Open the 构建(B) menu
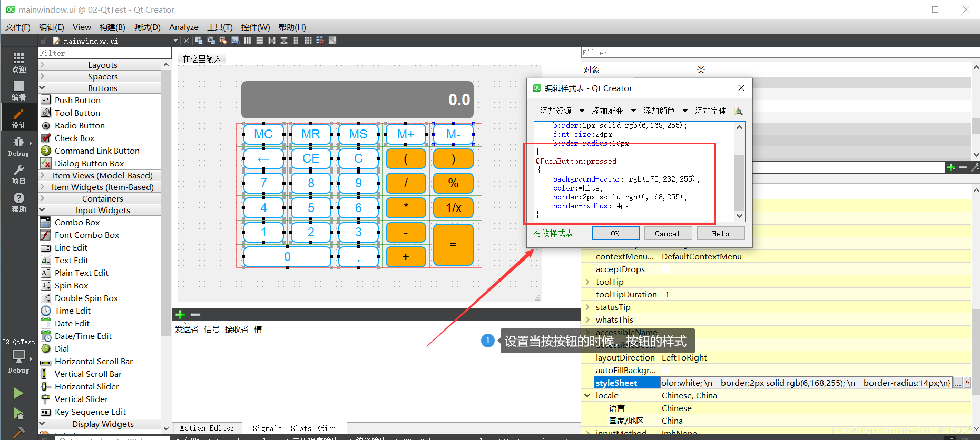980x440 pixels. [112, 27]
